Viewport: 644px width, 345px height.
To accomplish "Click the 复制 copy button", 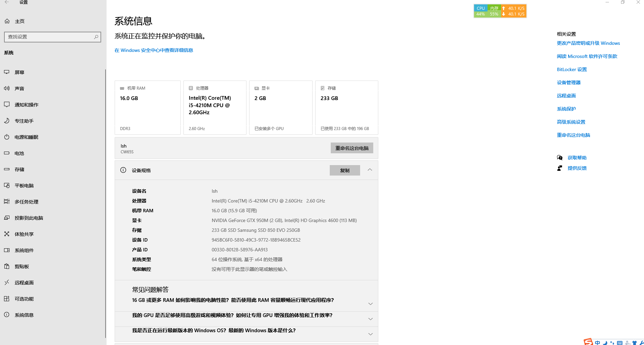I will click(x=345, y=170).
